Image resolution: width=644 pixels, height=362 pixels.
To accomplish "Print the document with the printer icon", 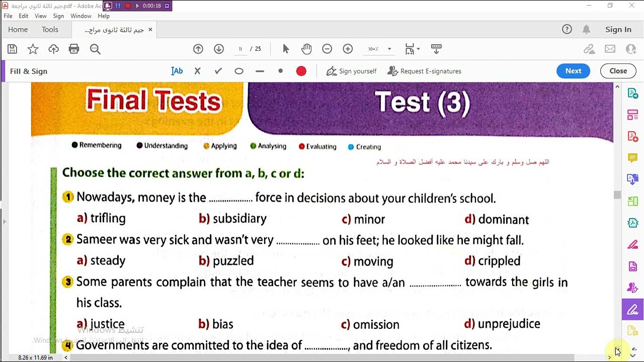I will [74, 49].
